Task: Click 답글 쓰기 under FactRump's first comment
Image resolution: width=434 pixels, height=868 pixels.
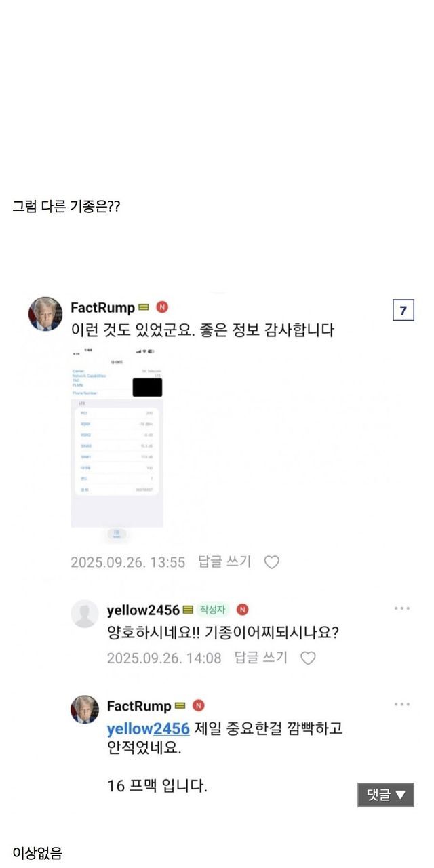Action: coord(224,561)
